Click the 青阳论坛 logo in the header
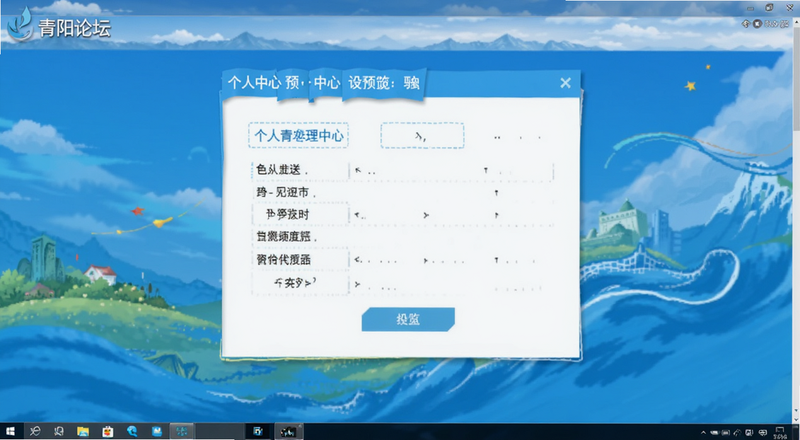800x440 pixels. 59,27
